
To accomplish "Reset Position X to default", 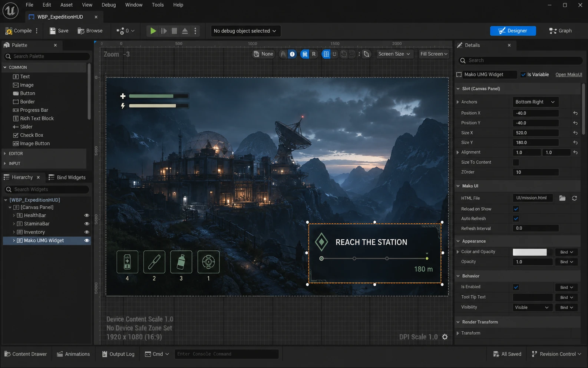I will tap(575, 113).
